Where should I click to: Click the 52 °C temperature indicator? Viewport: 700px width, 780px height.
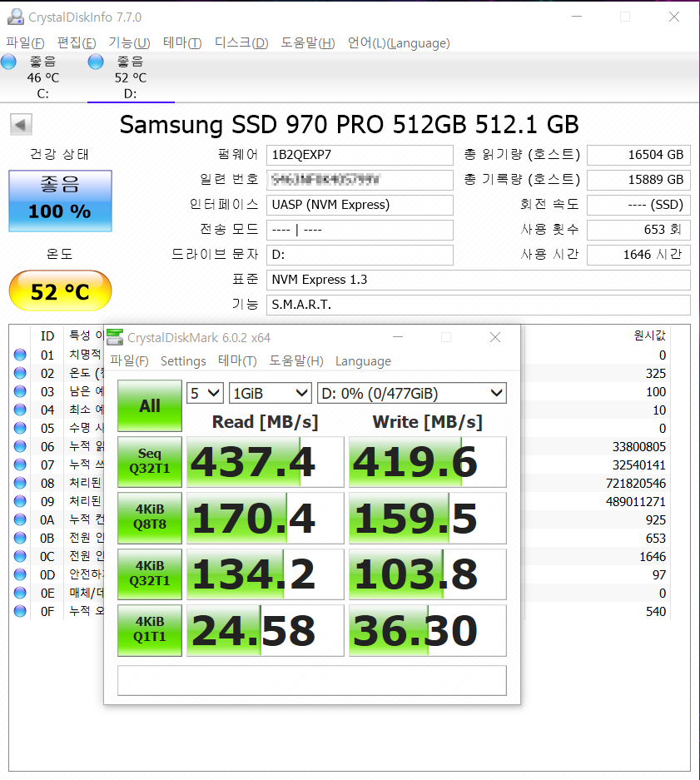pyautogui.click(x=60, y=291)
